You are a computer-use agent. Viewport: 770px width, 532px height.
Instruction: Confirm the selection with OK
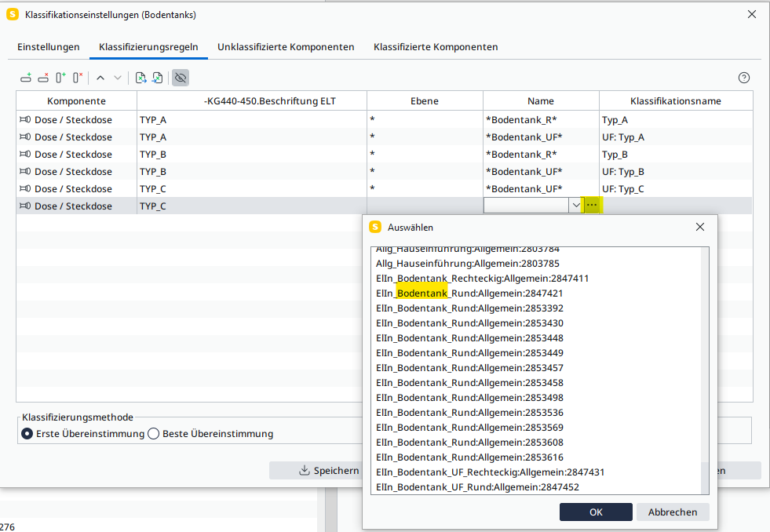pos(596,512)
